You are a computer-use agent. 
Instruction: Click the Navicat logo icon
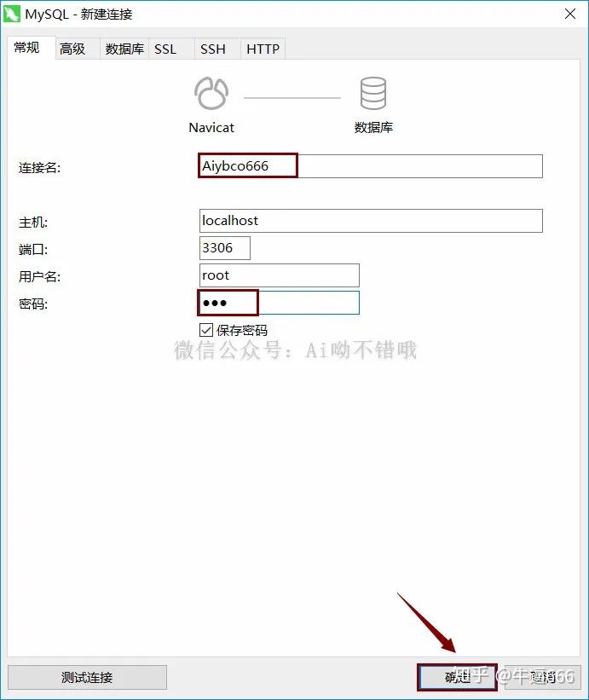tap(211, 93)
